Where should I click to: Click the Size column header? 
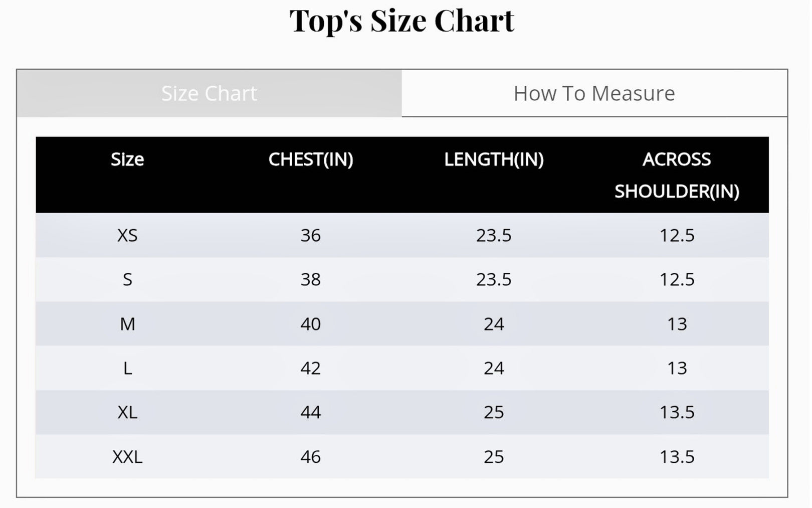click(x=127, y=159)
